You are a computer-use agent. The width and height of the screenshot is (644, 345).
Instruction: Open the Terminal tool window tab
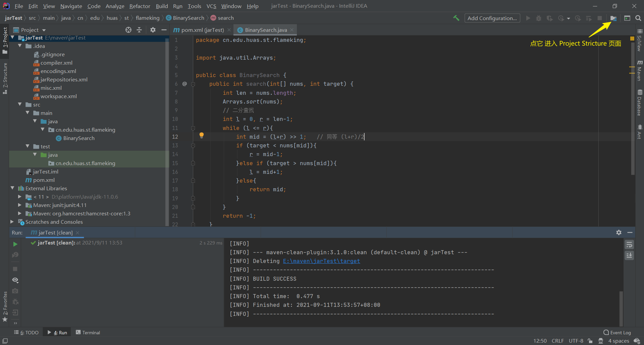click(x=88, y=332)
